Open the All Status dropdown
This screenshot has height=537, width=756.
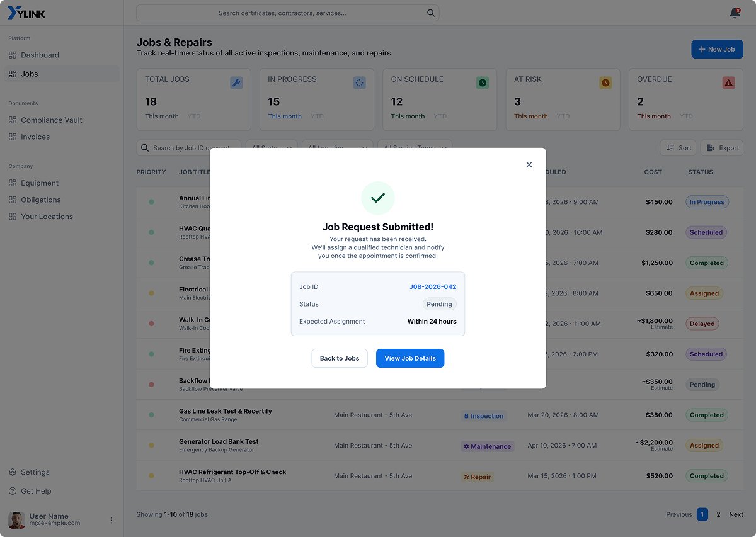pos(272,148)
